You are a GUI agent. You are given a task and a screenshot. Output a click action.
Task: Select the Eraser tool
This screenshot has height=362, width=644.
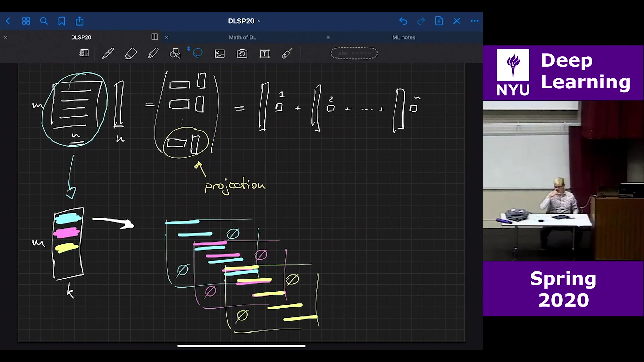[x=131, y=54]
